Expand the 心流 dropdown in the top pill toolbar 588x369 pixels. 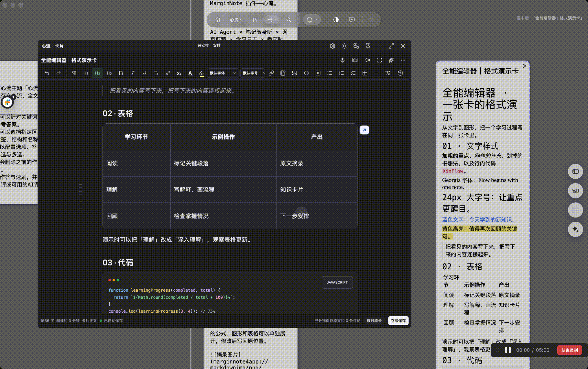tap(236, 20)
